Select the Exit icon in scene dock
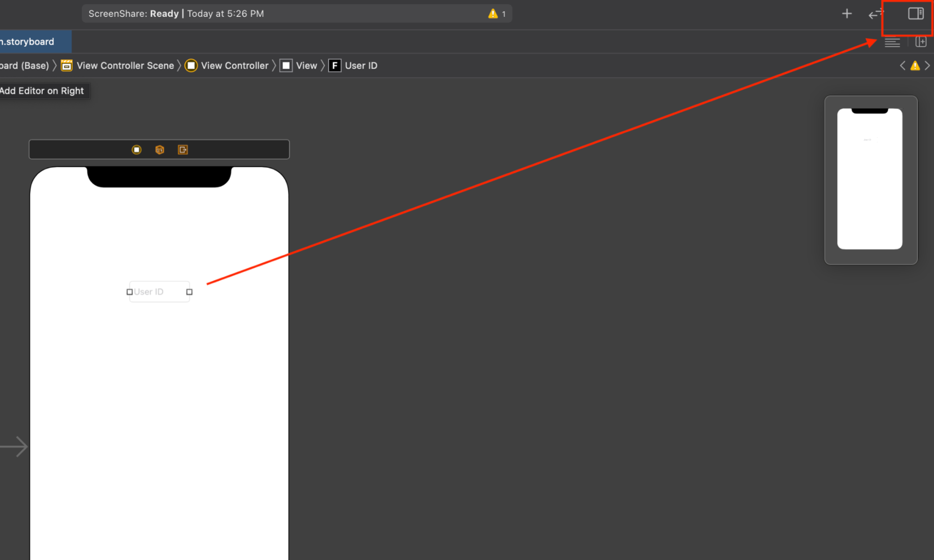 coord(183,150)
